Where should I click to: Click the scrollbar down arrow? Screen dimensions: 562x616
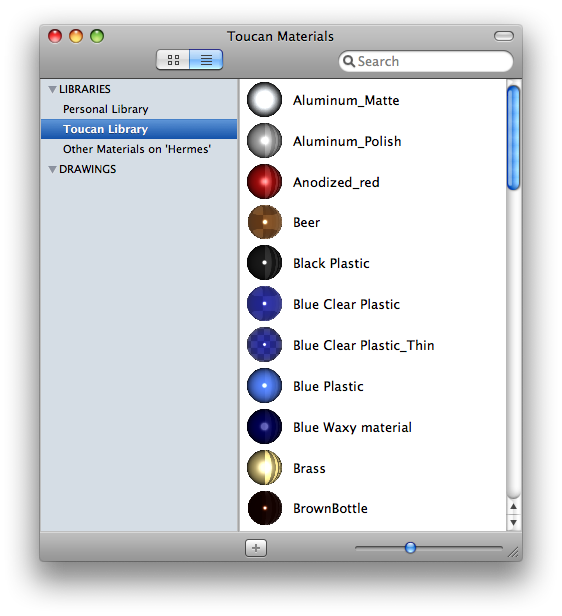point(513,522)
